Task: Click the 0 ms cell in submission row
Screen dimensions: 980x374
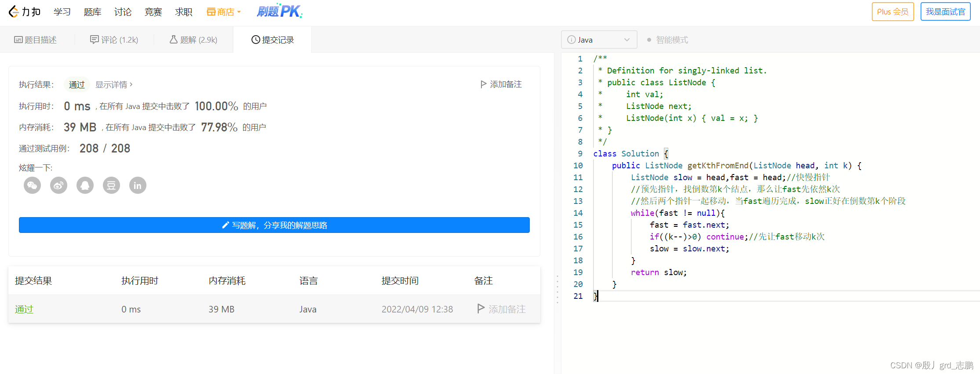Action: pyautogui.click(x=131, y=309)
